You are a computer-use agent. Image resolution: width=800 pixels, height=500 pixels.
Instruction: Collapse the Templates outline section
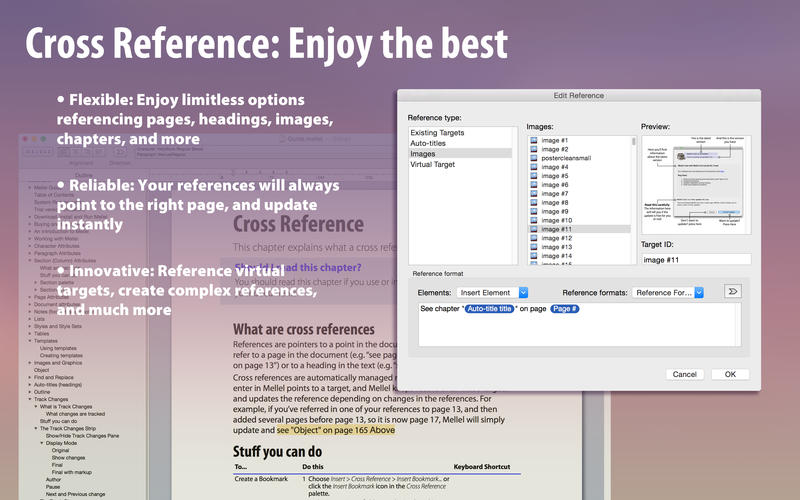point(30,340)
